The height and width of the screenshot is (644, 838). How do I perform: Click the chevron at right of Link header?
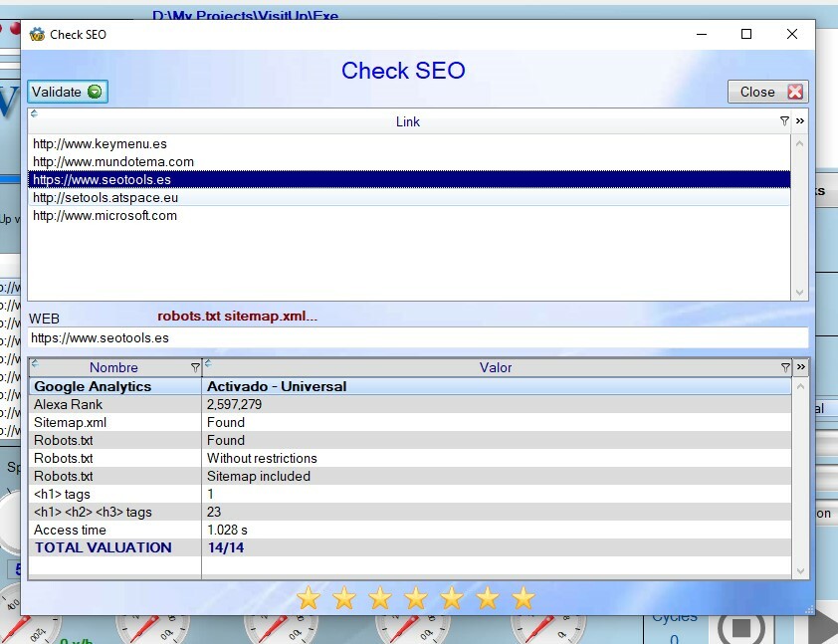[799, 120]
